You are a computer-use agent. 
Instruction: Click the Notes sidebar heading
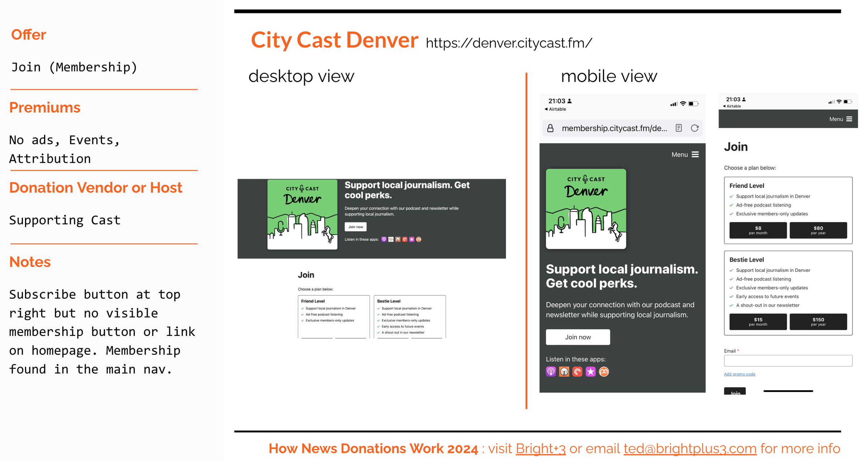pos(30,262)
